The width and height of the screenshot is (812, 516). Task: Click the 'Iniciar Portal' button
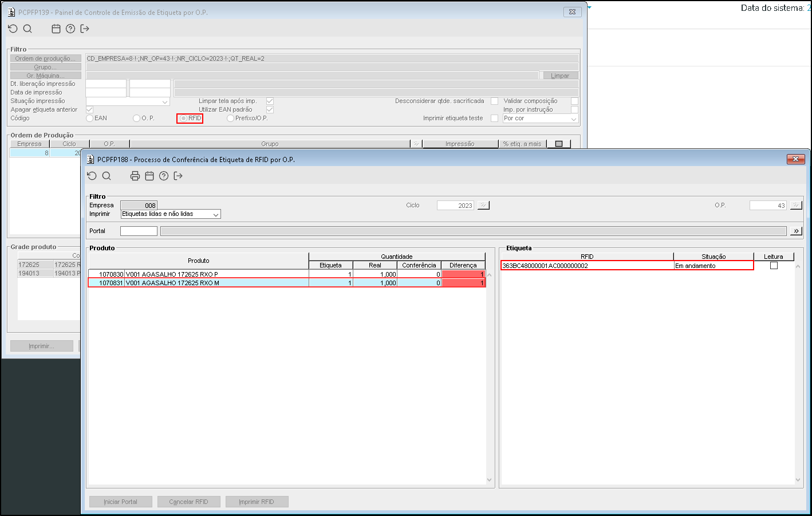pos(121,502)
